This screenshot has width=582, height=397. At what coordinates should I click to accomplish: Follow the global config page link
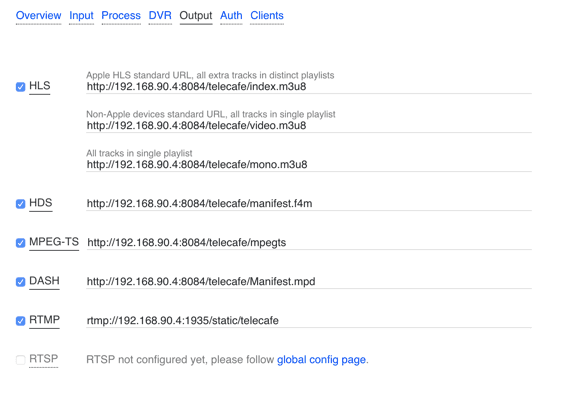coord(321,360)
